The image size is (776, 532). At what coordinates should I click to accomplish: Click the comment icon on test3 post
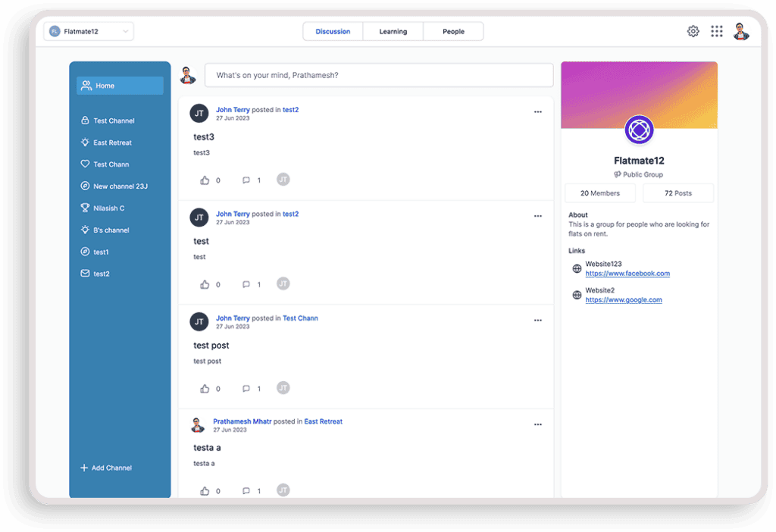tap(246, 180)
